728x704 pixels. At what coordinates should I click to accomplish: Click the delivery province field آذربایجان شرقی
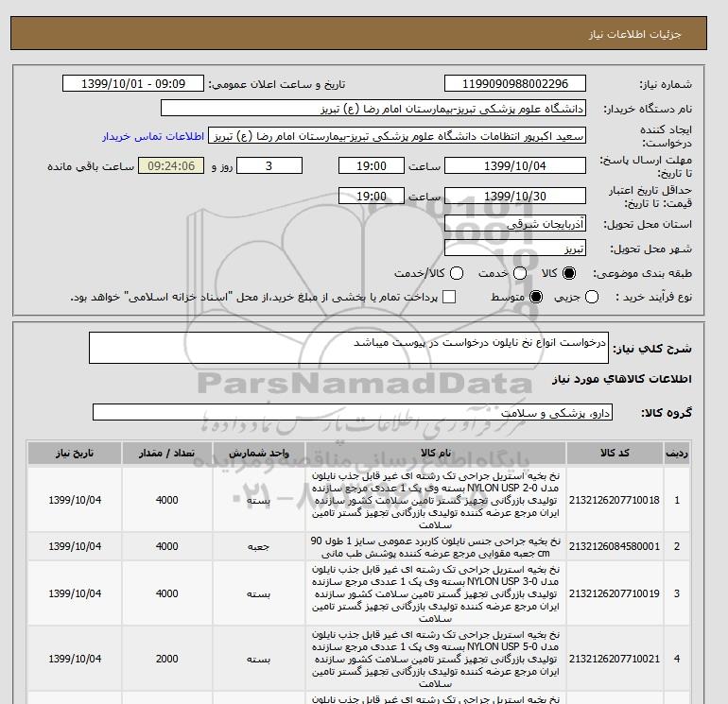tap(515, 224)
